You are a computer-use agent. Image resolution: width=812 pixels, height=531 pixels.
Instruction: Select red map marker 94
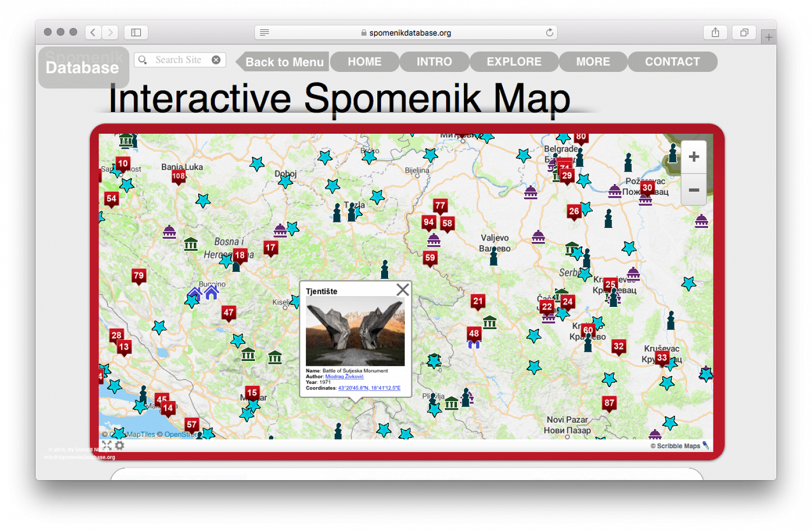(x=429, y=223)
